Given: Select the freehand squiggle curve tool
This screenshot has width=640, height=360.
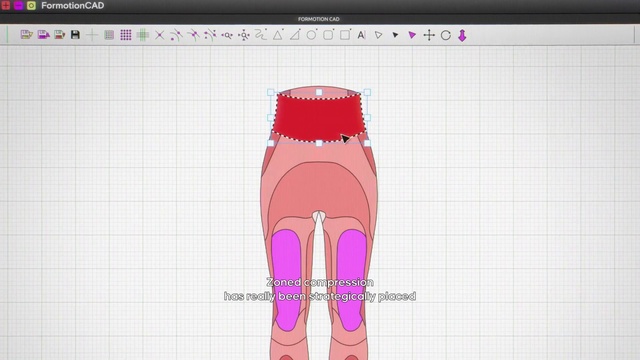Looking at the screenshot, I should point(260,35).
